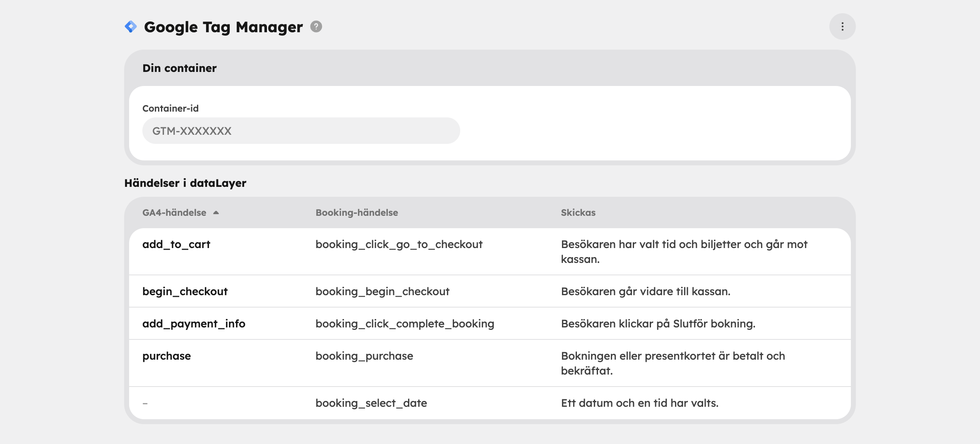Click the booking_purchase cell
Image resolution: width=980 pixels, height=444 pixels.
[x=364, y=356]
